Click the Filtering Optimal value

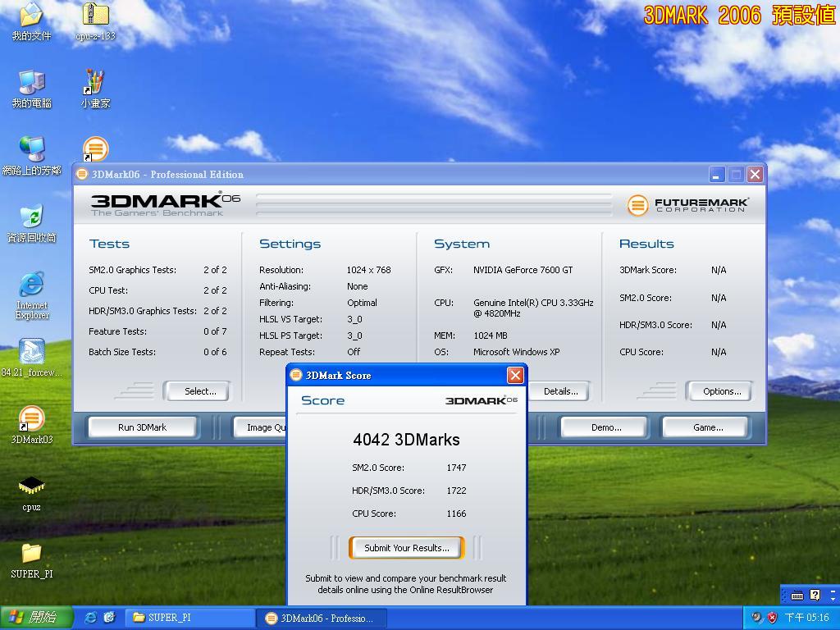[x=362, y=303]
